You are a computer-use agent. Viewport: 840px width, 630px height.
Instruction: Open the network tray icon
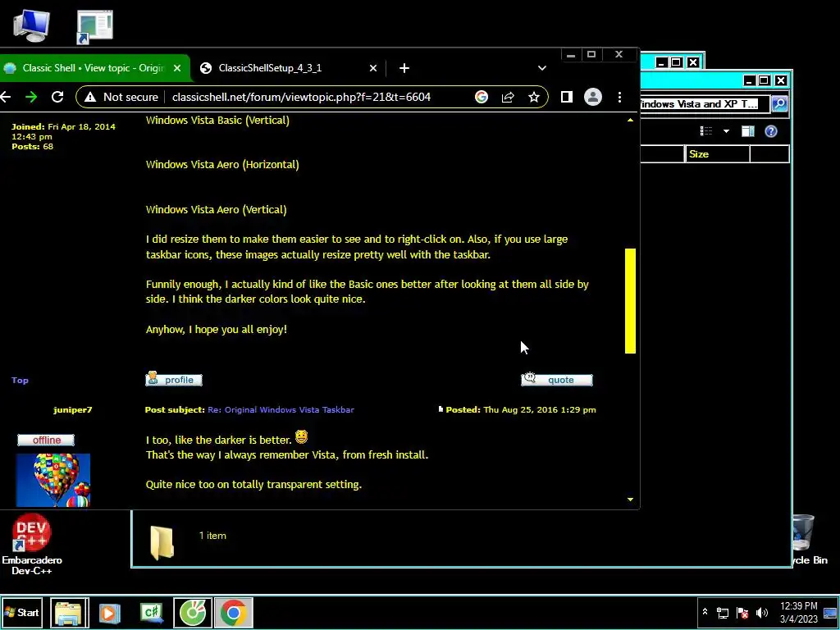(x=723, y=612)
